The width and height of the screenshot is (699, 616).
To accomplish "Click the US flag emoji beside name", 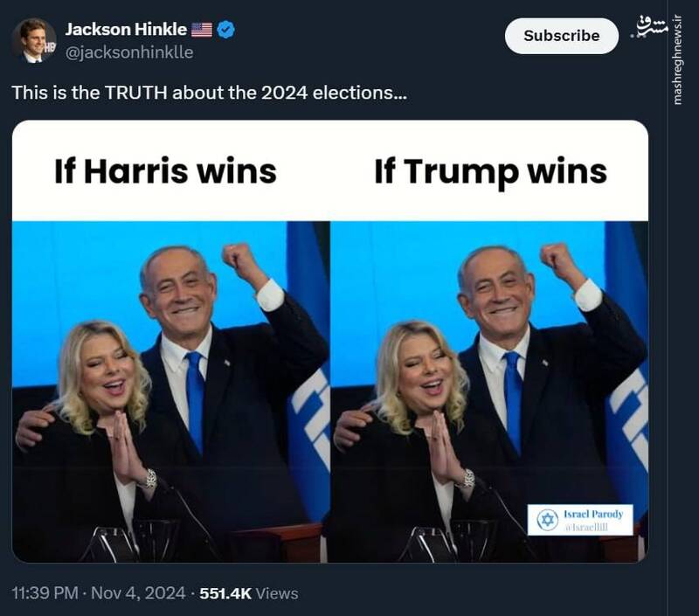I will click(x=202, y=30).
